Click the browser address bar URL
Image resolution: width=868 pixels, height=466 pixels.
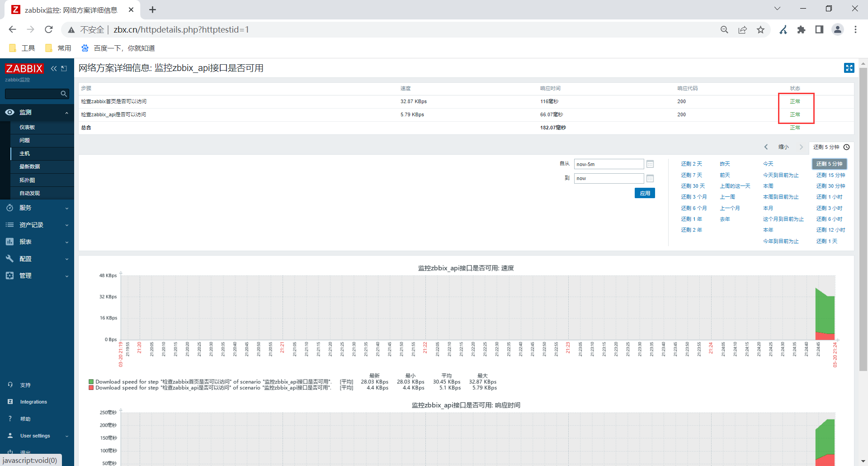point(181,29)
